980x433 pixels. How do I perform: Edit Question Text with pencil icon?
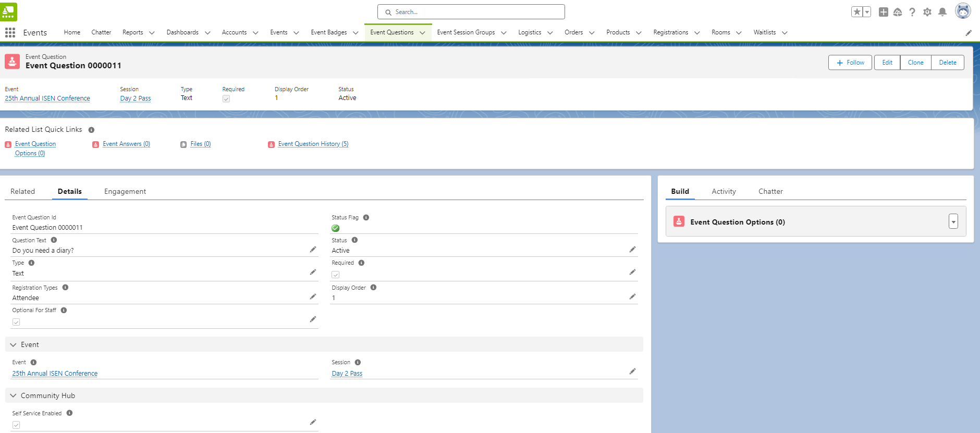pyautogui.click(x=313, y=250)
